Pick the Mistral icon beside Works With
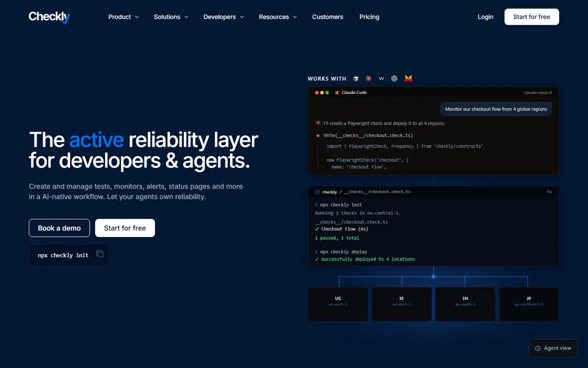588x368 pixels. point(408,79)
